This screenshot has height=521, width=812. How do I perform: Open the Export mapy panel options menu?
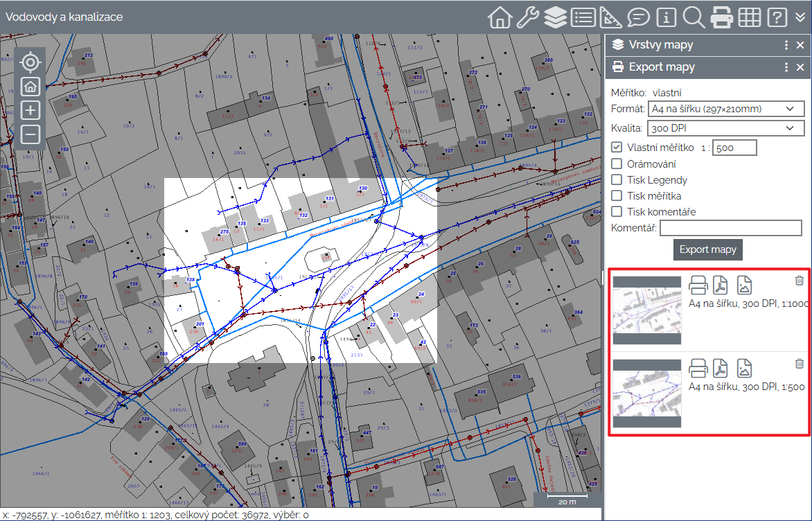[x=786, y=67]
